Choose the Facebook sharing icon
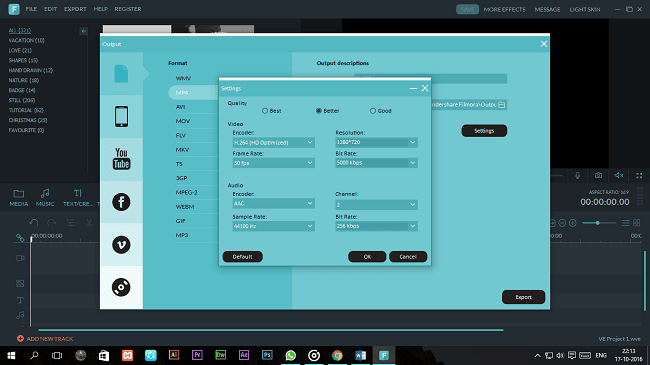Viewport: 650px width, 365px height. coord(121,202)
